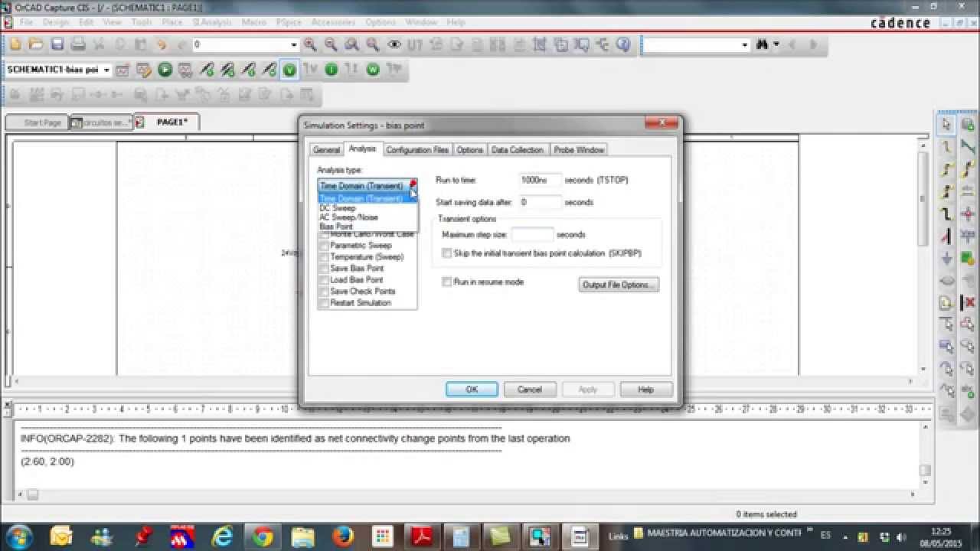
Task: Select Bias Point from the analysis list
Action: click(x=367, y=227)
